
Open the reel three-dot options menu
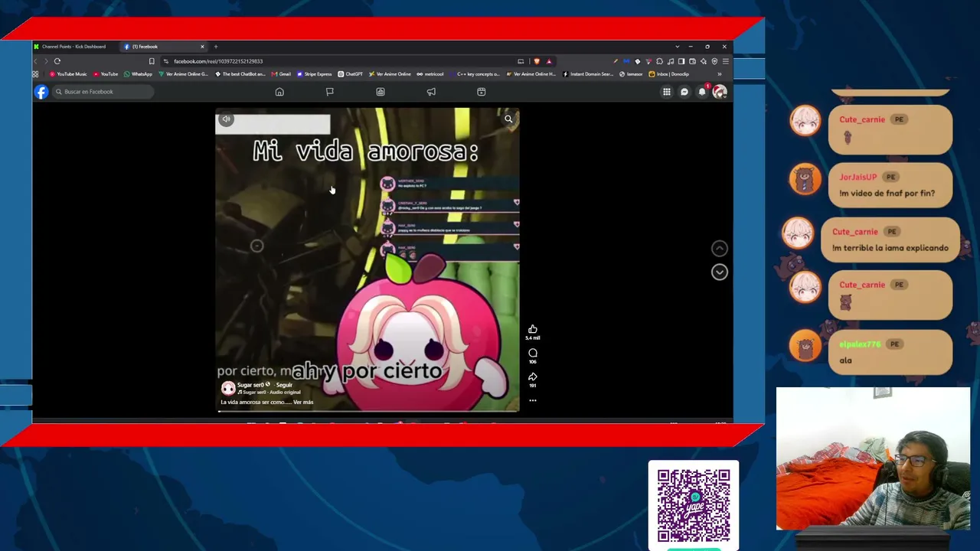click(x=533, y=400)
